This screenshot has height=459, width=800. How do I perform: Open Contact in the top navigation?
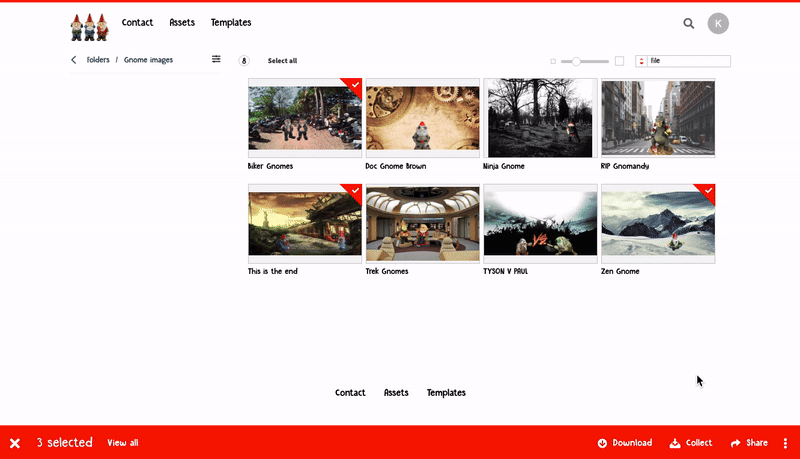[137, 22]
